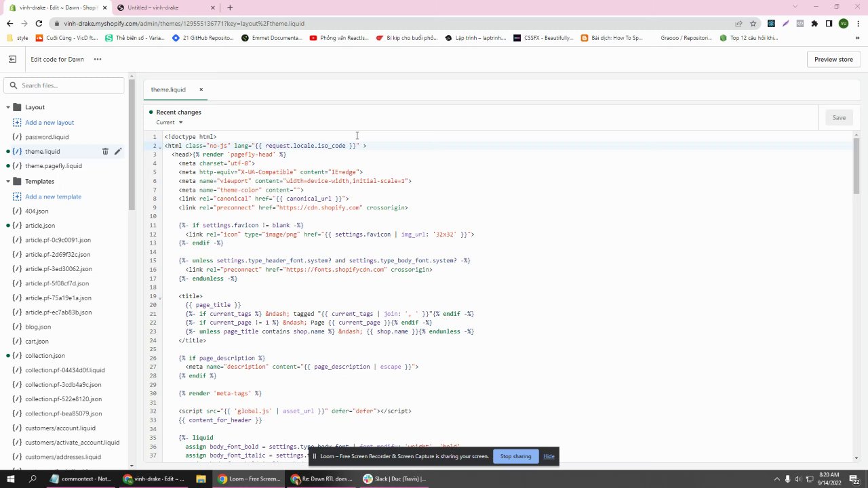
Task: Open the more actions ellipsis menu
Action: [x=98, y=59]
